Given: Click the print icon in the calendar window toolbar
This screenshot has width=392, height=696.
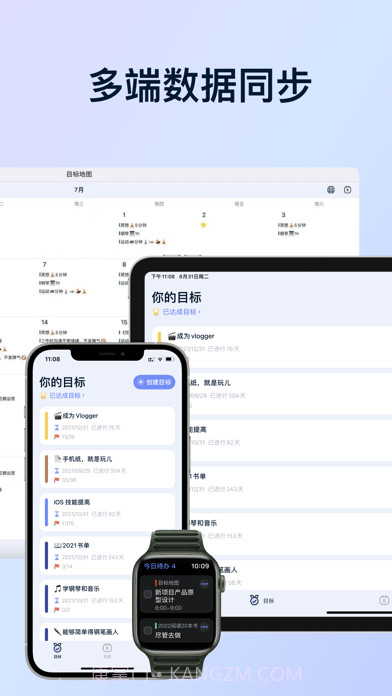Looking at the screenshot, I should pyautogui.click(x=331, y=190).
